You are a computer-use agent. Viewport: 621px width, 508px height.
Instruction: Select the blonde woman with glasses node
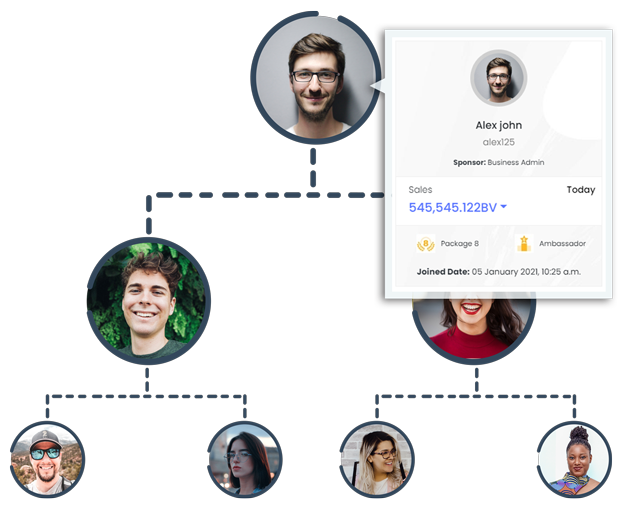pos(377,460)
